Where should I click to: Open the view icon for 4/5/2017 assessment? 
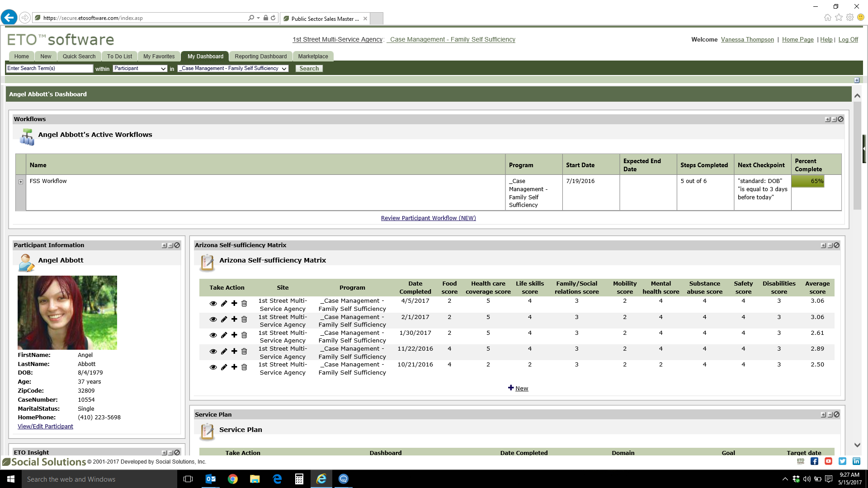click(213, 303)
